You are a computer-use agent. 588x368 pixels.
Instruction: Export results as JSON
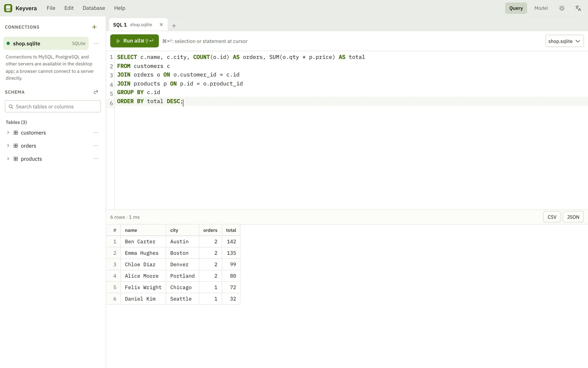pos(573,217)
